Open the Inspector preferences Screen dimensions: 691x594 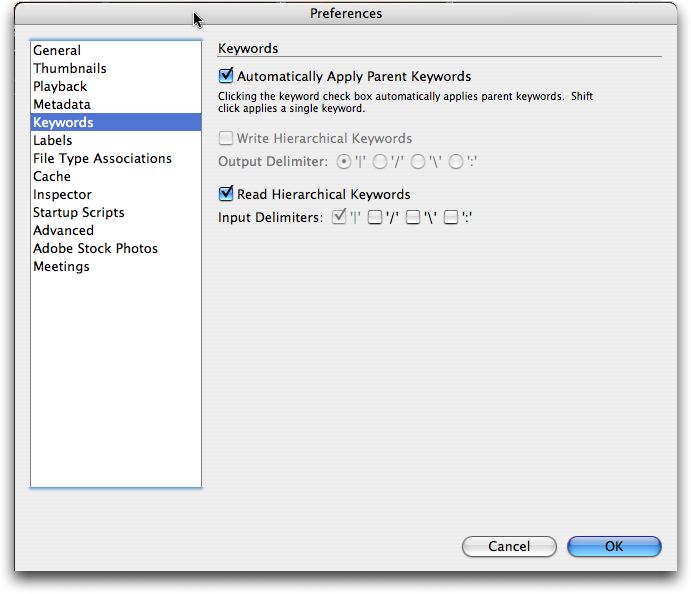62,194
